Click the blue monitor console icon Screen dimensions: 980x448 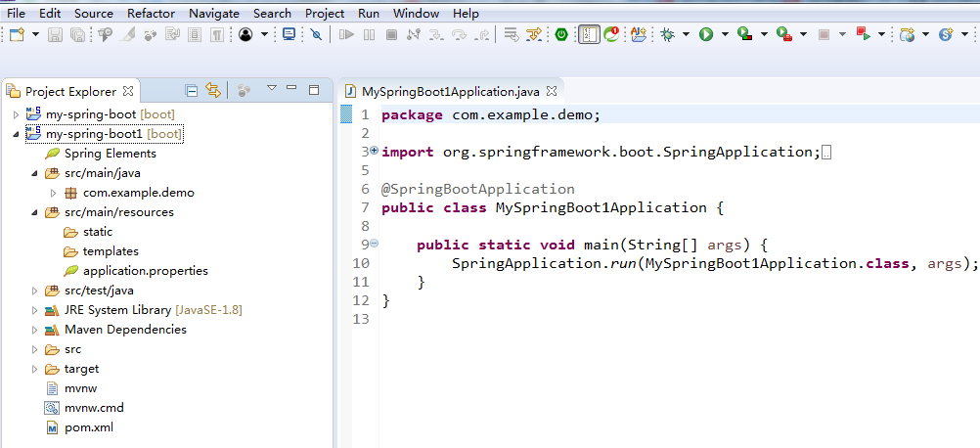pos(289,35)
